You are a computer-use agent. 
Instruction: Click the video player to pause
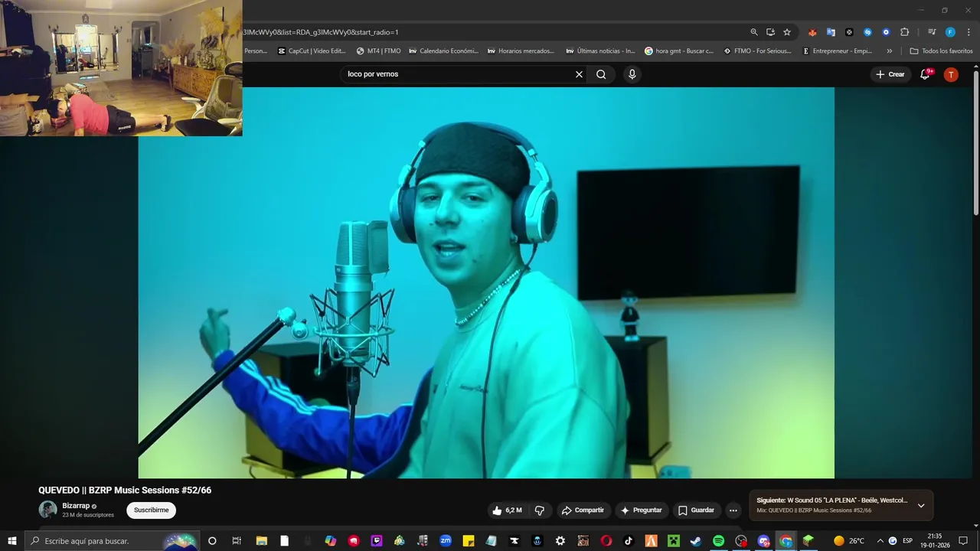[486, 282]
